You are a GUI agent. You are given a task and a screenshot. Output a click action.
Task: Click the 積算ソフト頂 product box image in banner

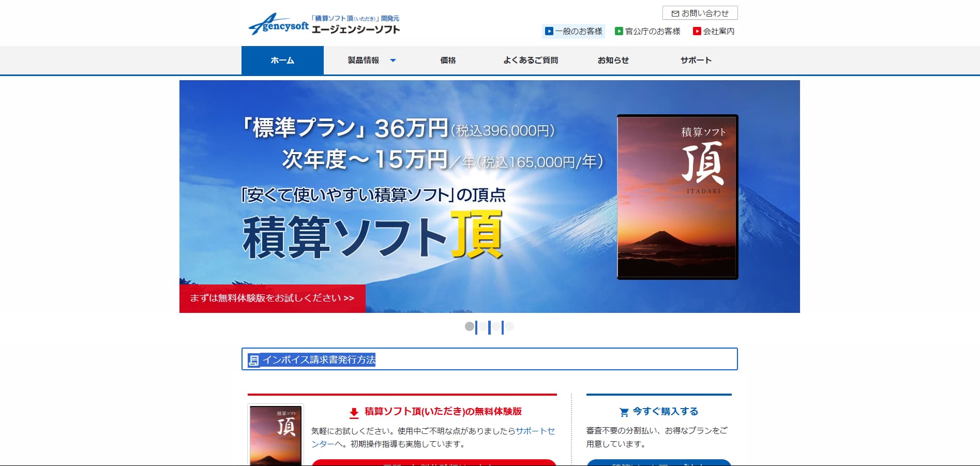click(x=677, y=197)
